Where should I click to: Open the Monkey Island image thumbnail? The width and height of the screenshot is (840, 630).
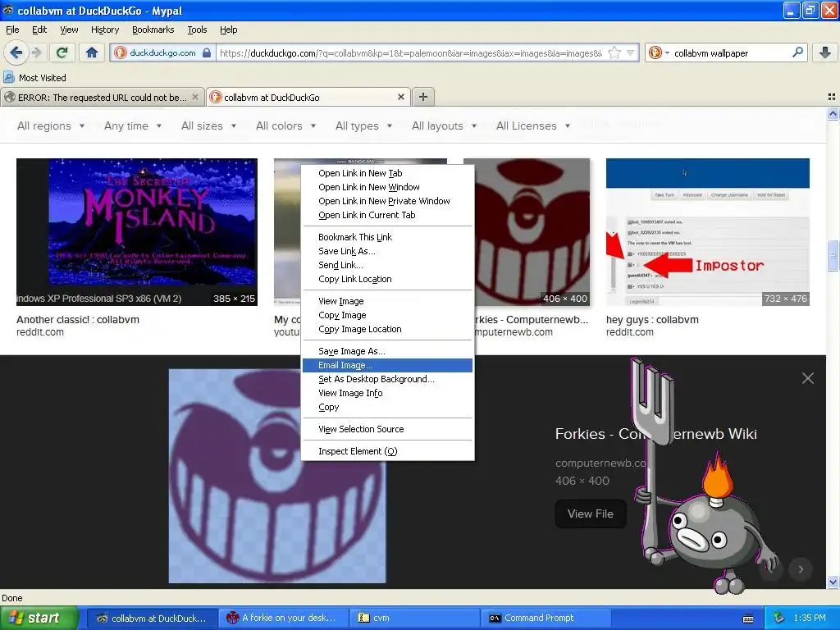click(x=137, y=232)
